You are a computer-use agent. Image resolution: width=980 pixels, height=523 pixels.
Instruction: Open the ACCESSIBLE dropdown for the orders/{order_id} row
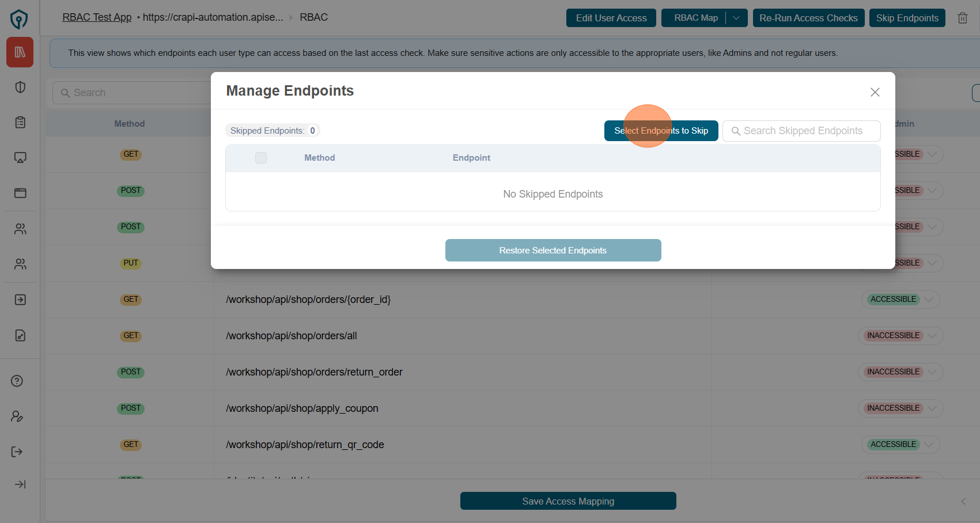pyautogui.click(x=928, y=300)
